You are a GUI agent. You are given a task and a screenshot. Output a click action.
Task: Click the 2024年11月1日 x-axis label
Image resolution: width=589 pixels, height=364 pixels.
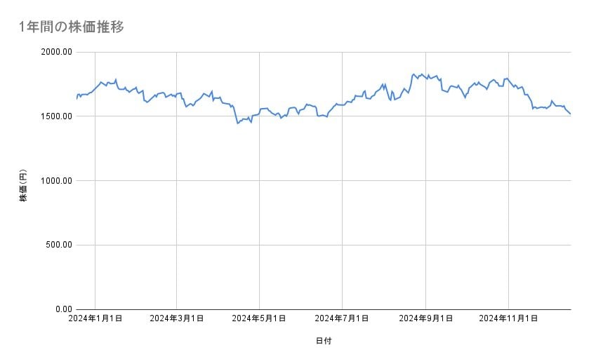click(x=508, y=318)
